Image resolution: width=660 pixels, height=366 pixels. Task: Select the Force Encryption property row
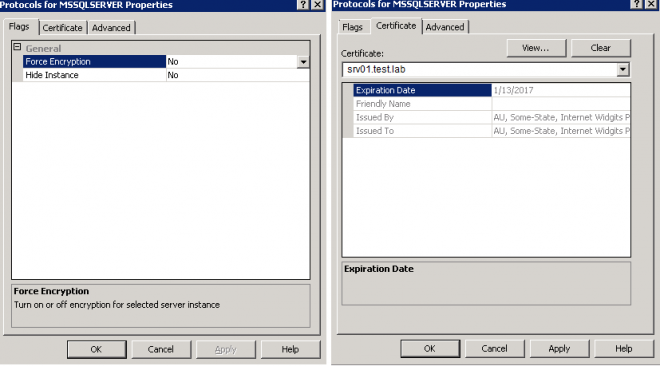pyautogui.click(x=166, y=61)
